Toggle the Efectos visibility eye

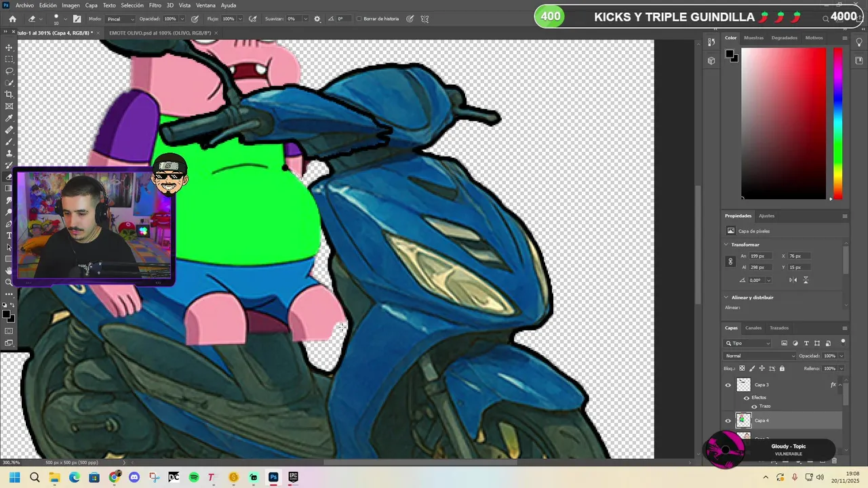[x=747, y=398]
